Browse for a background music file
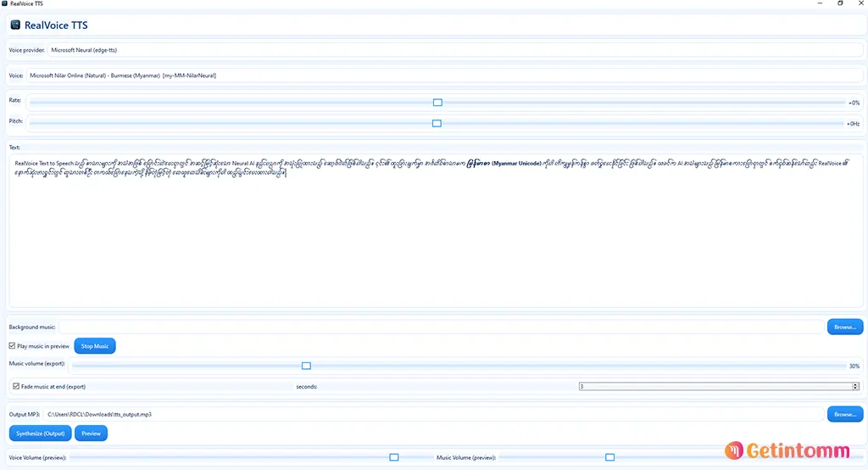 [x=845, y=327]
